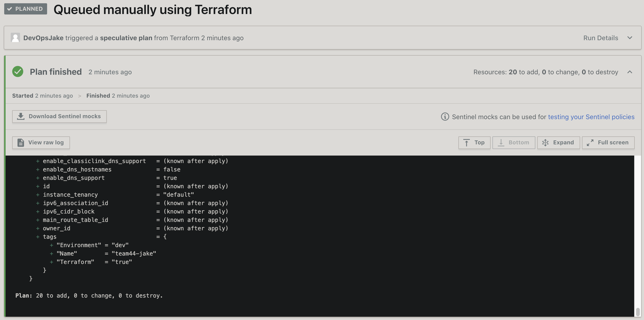Click the green plan finished checkmark icon
The height and width of the screenshot is (320, 644).
tap(18, 72)
